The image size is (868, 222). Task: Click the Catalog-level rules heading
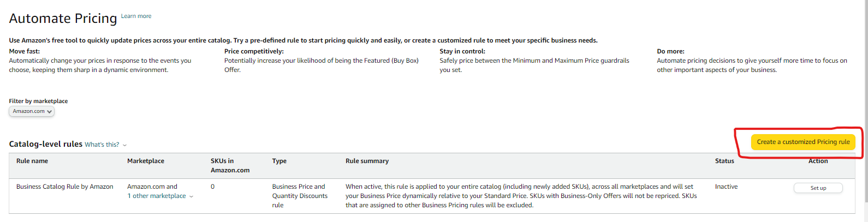point(46,144)
